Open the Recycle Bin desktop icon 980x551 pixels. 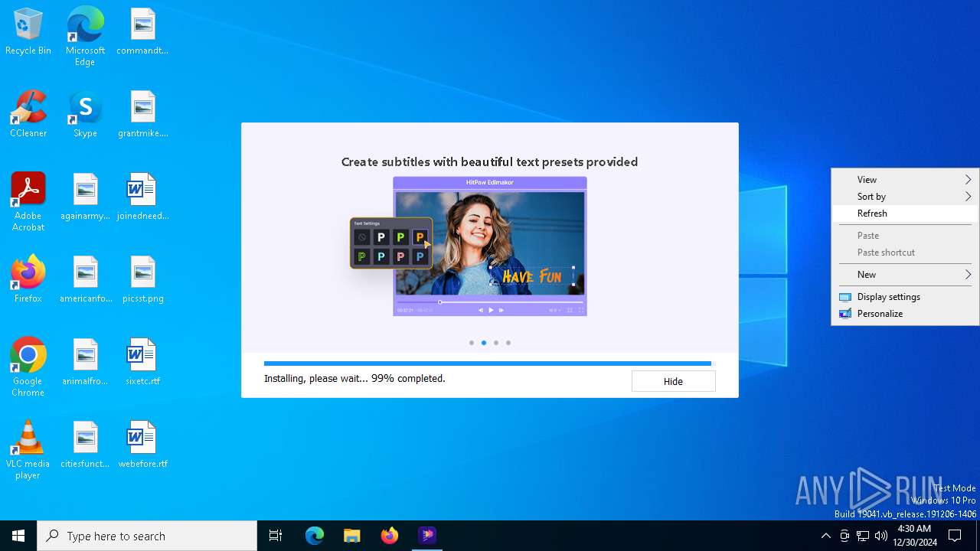coord(28,32)
